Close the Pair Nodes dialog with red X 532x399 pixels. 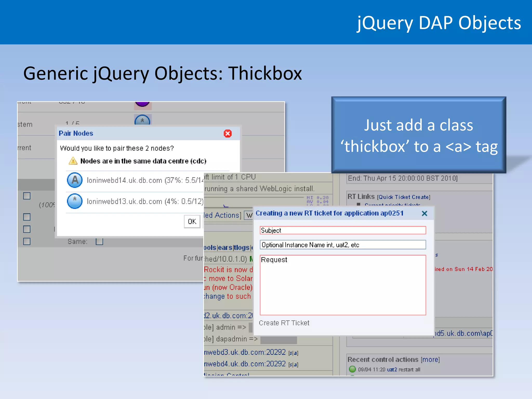228,134
